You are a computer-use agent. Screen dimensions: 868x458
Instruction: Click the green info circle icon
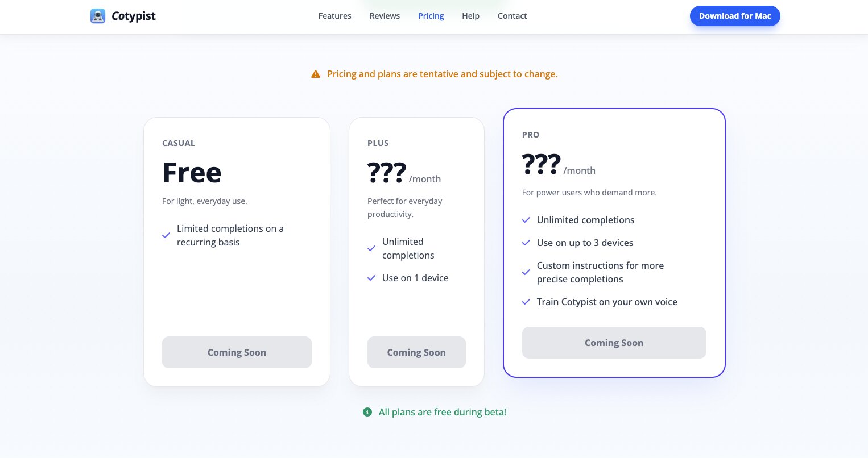367,412
